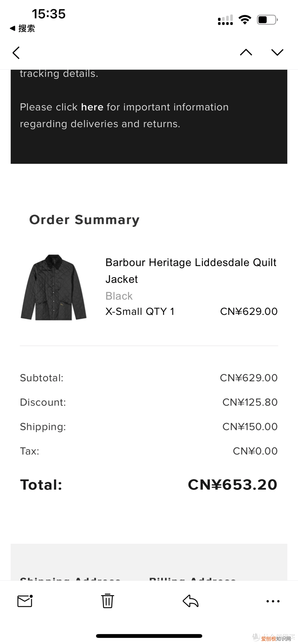Reply to the order email
Screen dimensions: 298x644
(190, 601)
